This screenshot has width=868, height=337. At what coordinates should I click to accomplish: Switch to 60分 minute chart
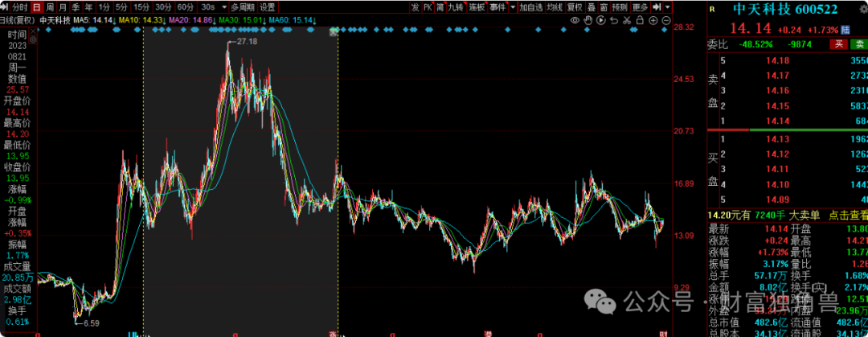click(x=185, y=7)
